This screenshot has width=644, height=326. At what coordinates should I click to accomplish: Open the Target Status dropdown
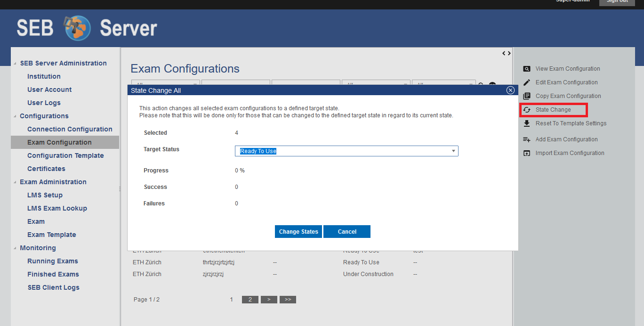pyautogui.click(x=346, y=151)
